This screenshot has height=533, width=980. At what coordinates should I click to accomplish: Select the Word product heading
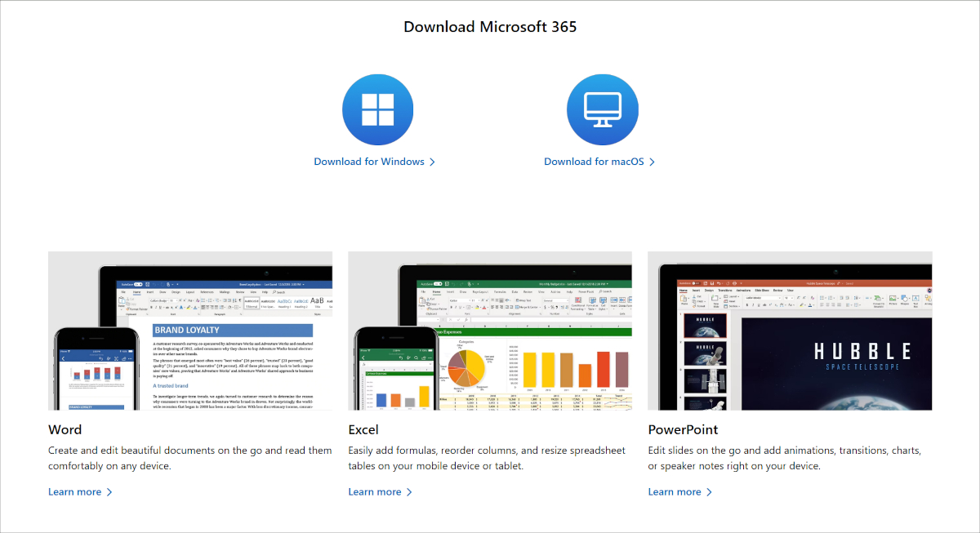click(x=65, y=429)
